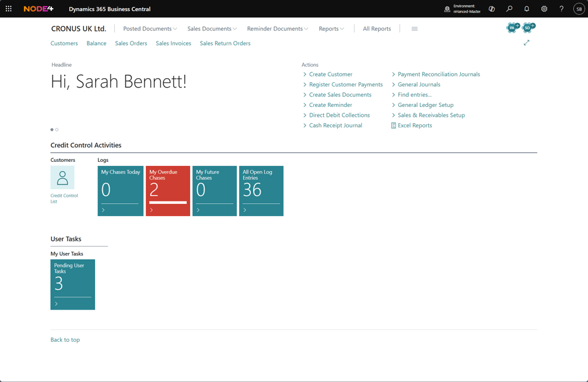Click the Credit Control Activities heading

click(x=86, y=145)
